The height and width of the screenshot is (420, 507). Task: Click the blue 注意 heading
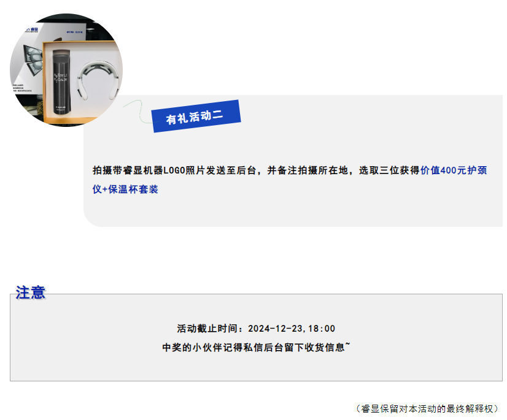(x=31, y=292)
